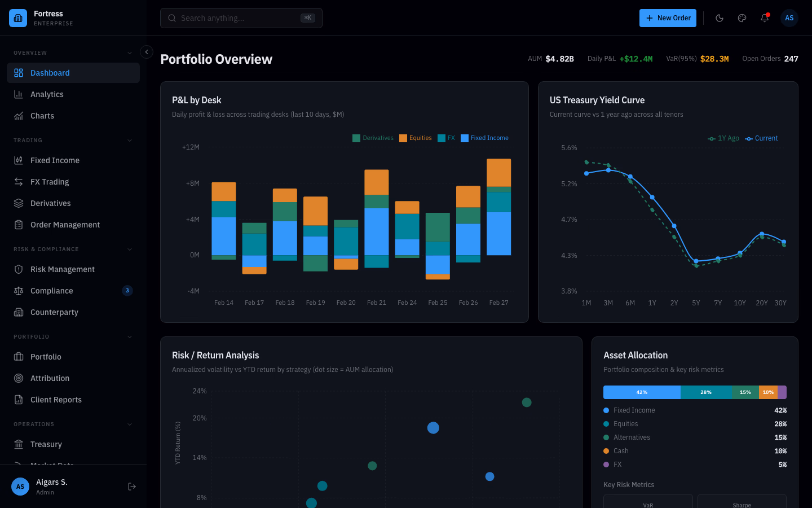Open the theme palette icon
812x508 pixels.
tap(742, 18)
